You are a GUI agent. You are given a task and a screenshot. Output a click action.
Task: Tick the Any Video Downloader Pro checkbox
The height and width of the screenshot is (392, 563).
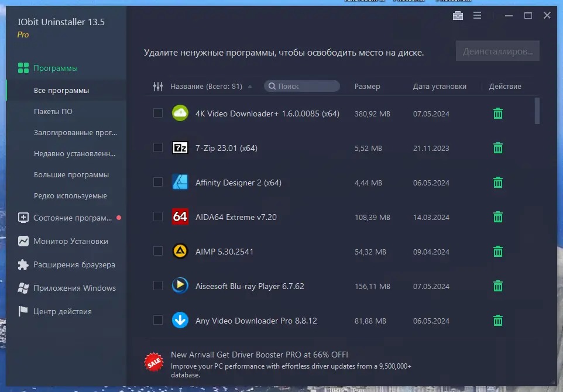click(x=158, y=320)
